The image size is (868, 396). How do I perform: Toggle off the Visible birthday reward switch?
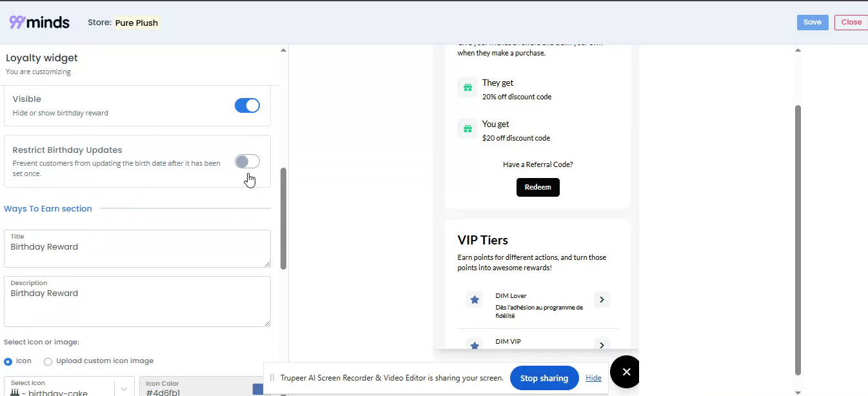point(247,105)
